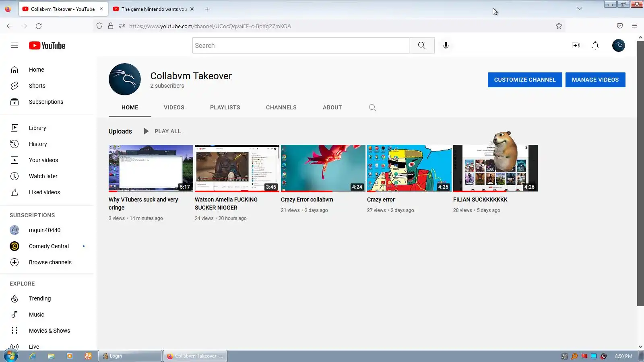This screenshot has width=644, height=362.
Task: Click the Uploads section heading
Action: 120,131
